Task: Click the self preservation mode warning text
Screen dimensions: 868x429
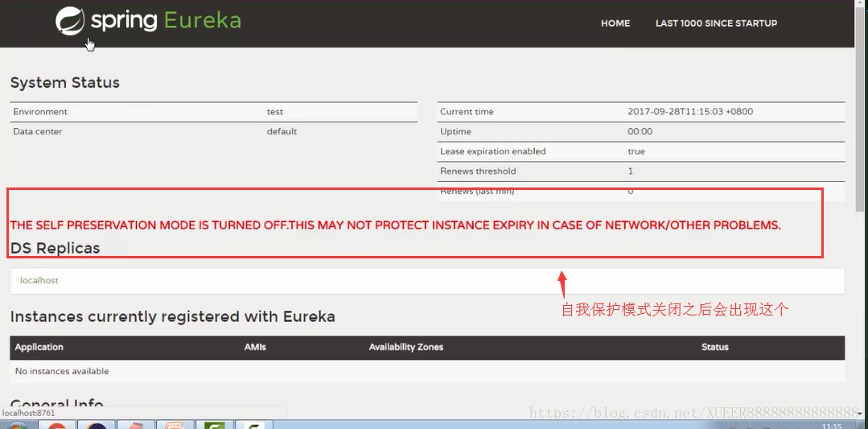Action: (x=395, y=225)
